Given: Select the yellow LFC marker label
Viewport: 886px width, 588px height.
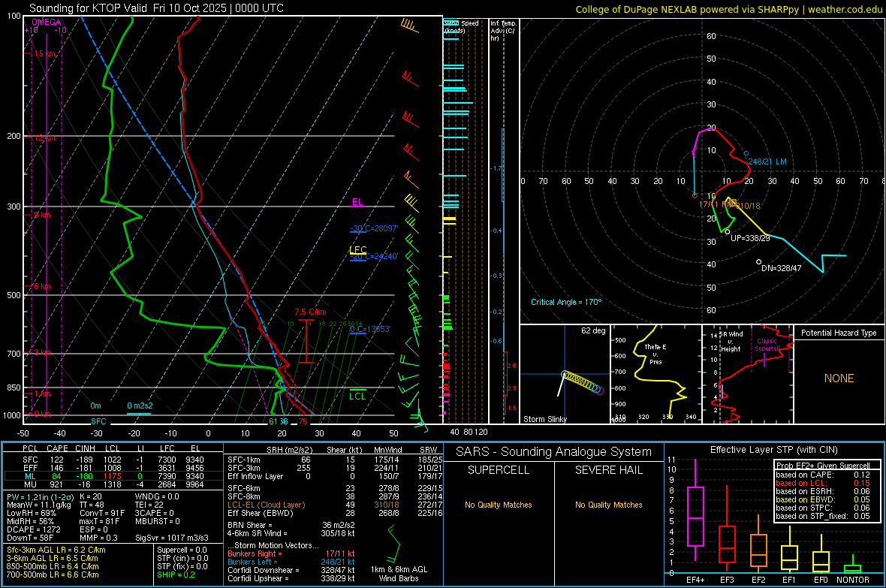Looking at the screenshot, I should [x=357, y=250].
